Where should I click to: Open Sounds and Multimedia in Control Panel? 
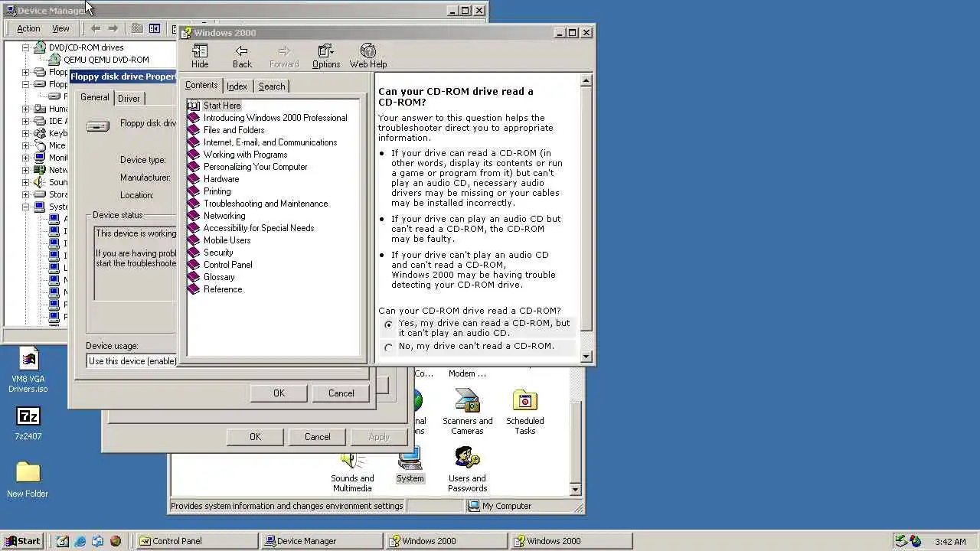352,471
